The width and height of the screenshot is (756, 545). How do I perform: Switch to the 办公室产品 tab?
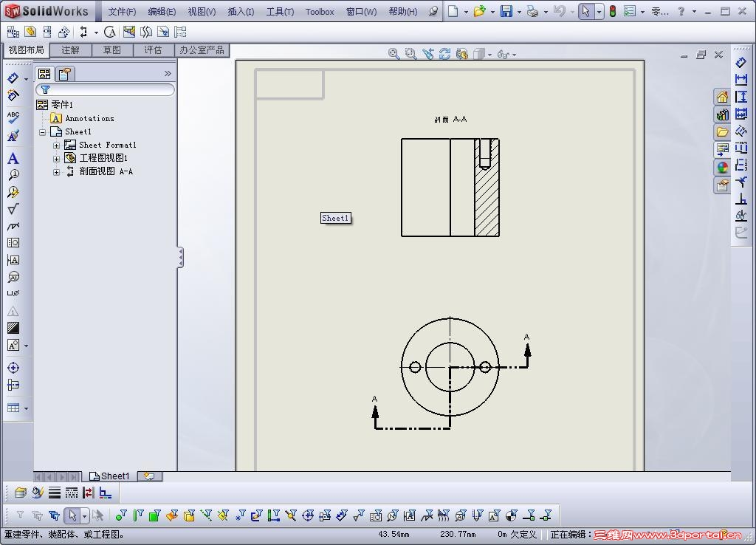coord(202,50)
